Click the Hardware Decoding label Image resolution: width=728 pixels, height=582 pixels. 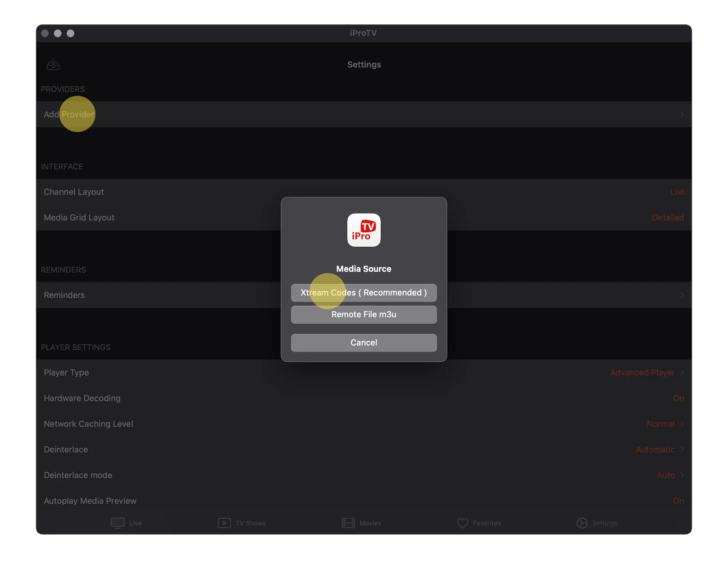click(x=82, y=398)
